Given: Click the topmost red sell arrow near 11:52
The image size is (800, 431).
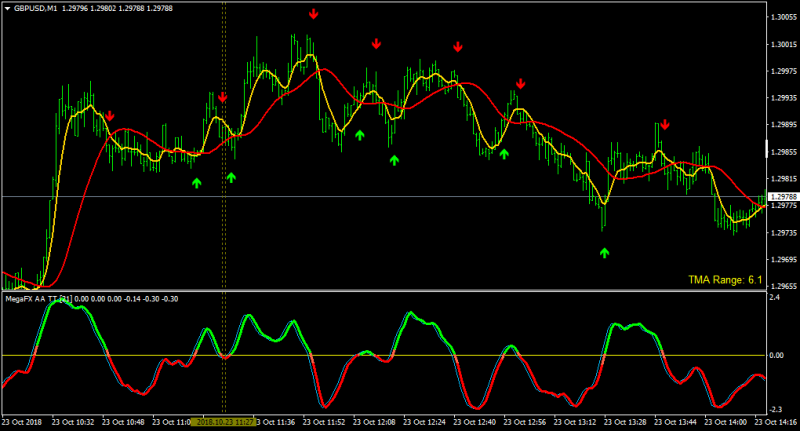Looking at the screenshot, I should [313, 14].
